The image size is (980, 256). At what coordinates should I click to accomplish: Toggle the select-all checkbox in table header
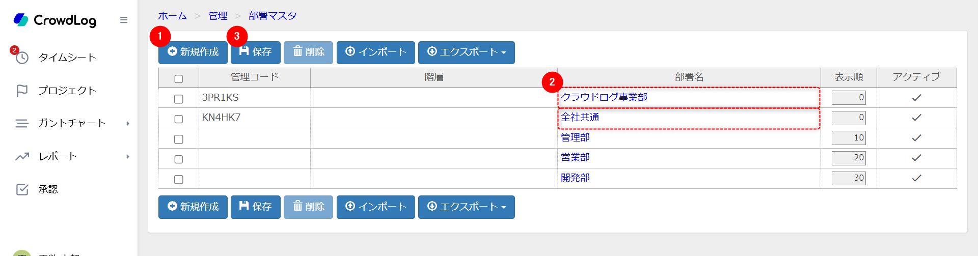[178, 79]
